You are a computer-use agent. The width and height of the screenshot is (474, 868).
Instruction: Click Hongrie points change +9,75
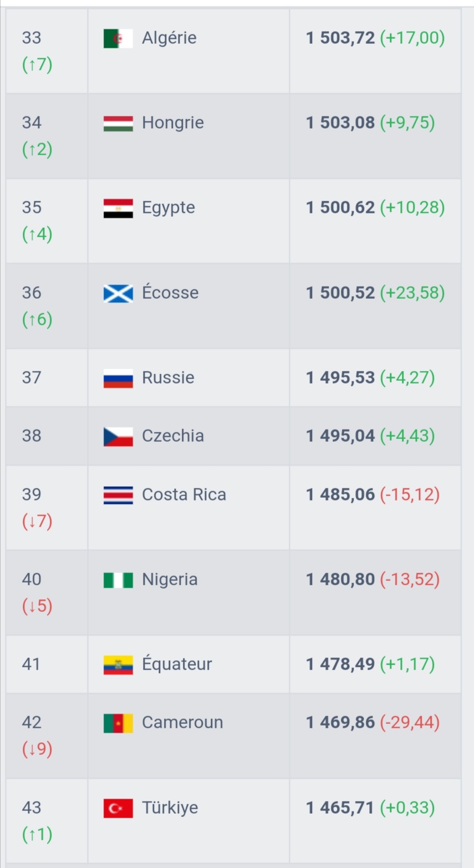coord(407,122)
